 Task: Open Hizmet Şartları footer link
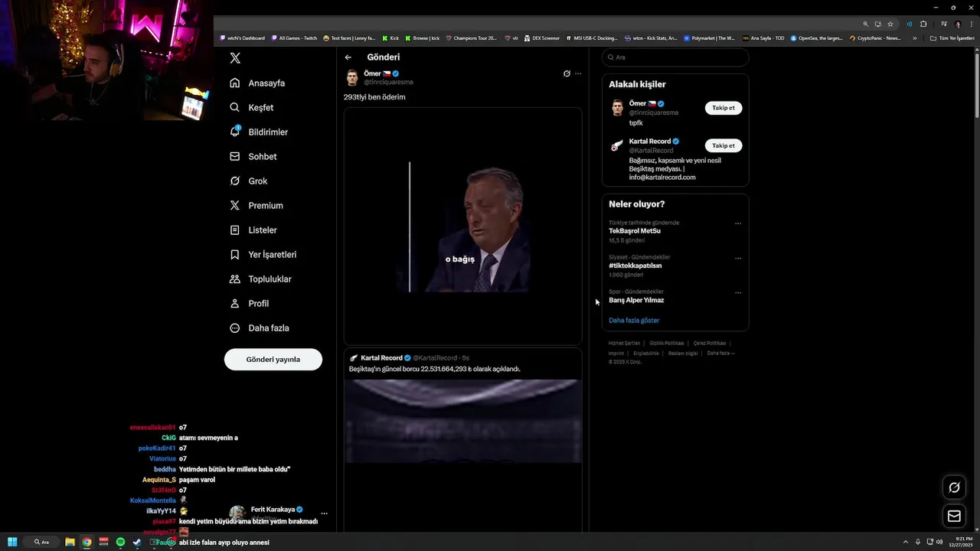pyautogui.click(x=624, y=343)
